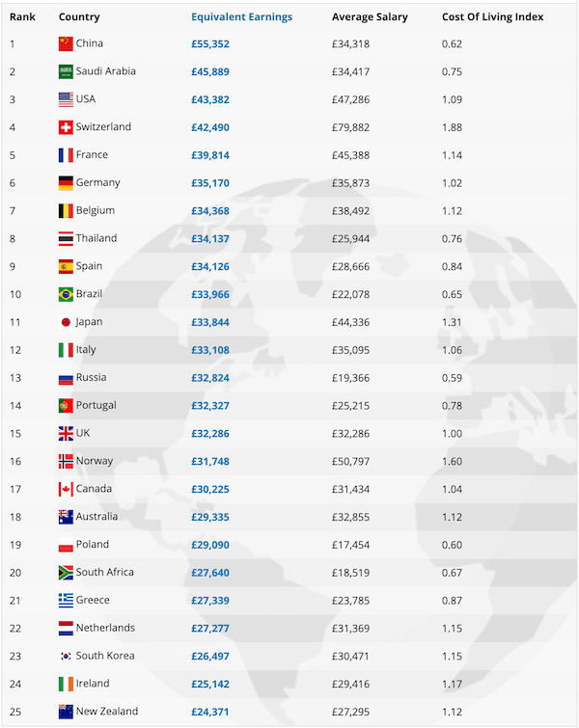Image resolution: width=579 pixels, height=728 pixels.
Task: Click the £24,371 New Zealand earnings link
Action: click(x=210, y=712)
